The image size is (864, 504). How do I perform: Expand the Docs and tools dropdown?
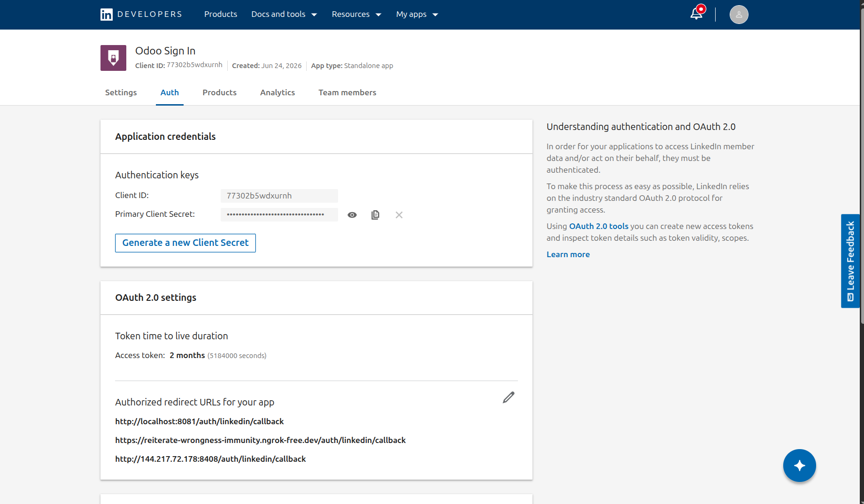click(x=284, y=14)
